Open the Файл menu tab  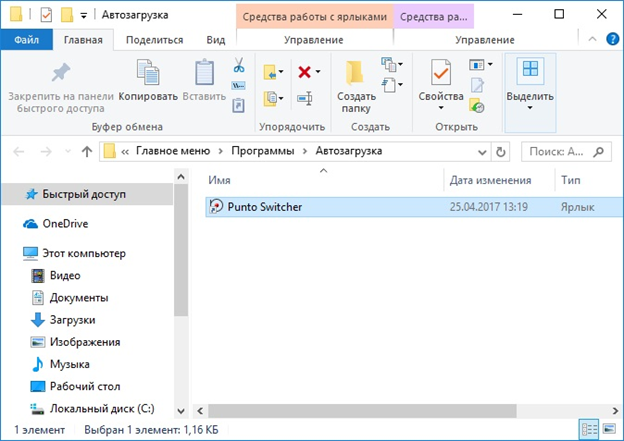26,40
